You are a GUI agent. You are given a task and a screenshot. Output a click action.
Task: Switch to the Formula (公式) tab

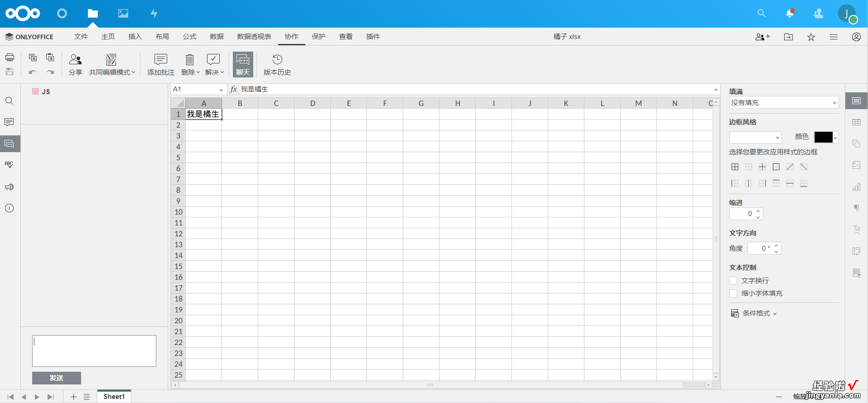click(x=189, y=37)
